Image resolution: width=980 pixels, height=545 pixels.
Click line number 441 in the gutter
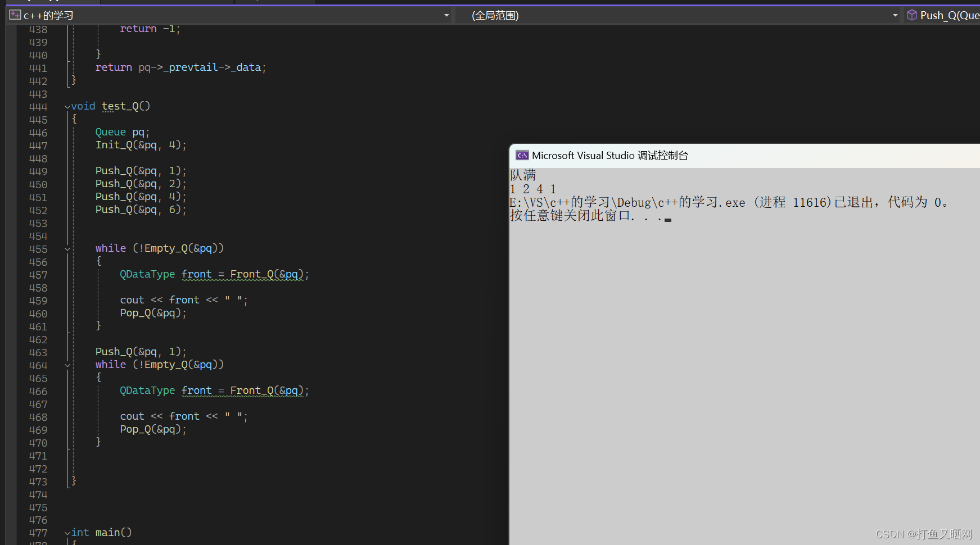(x=38, y=68)
